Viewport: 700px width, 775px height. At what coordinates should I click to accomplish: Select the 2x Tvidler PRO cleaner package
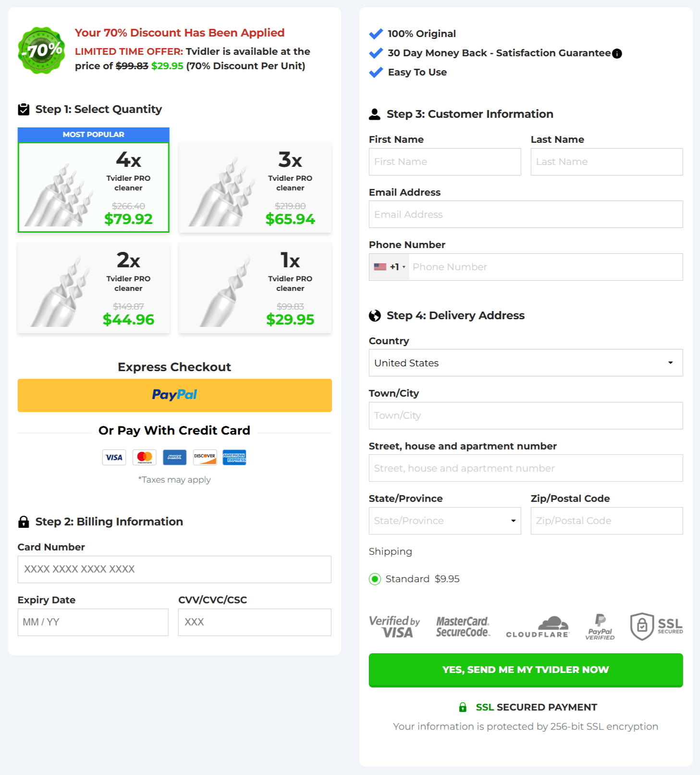pos(93,287)
